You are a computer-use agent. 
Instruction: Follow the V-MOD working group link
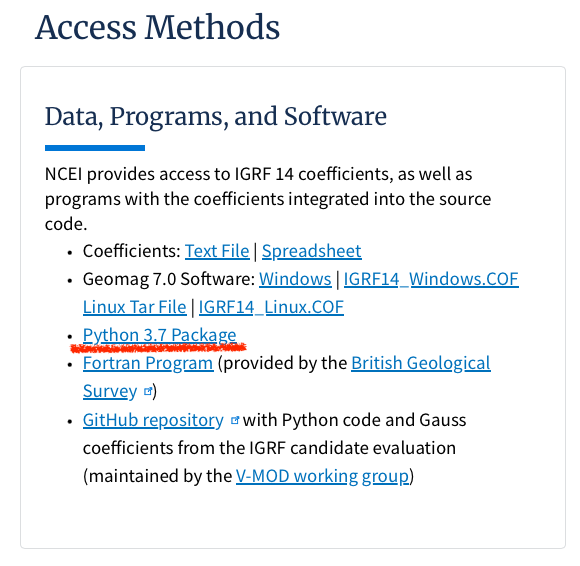323,476
